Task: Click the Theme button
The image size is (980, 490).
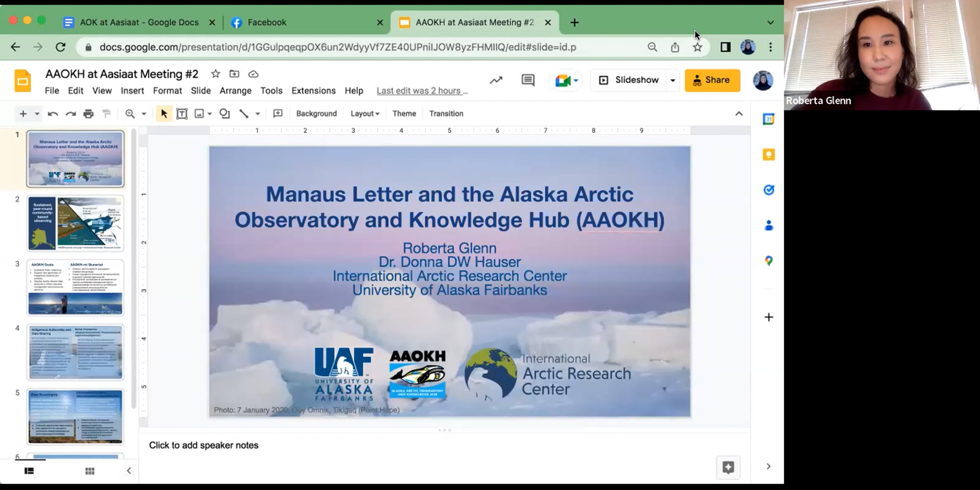Action: 404,114
